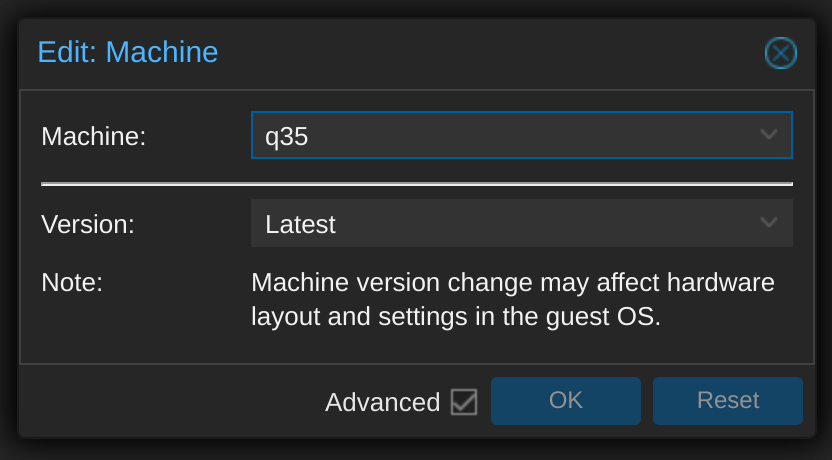Click note text "Machine version change may affect hardware"
The height and width of the screenshot is (460, 832).
[512, 282]
